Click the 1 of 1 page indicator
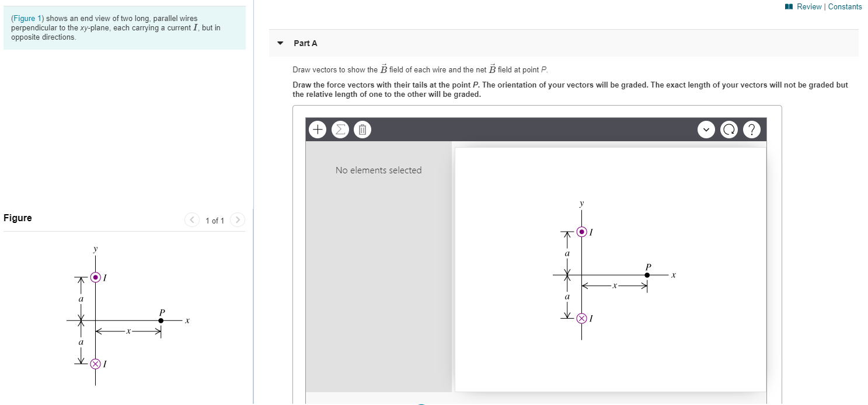Screen dimensions: 868x405 (214, 221)
